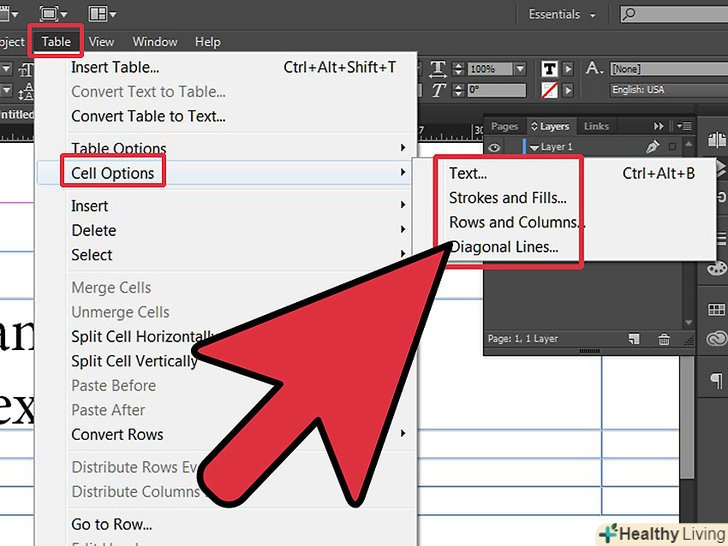The image size is (728, 546).
Task: Open the vertical scale percentage dropdown arrow
Action: coord(518,69)
